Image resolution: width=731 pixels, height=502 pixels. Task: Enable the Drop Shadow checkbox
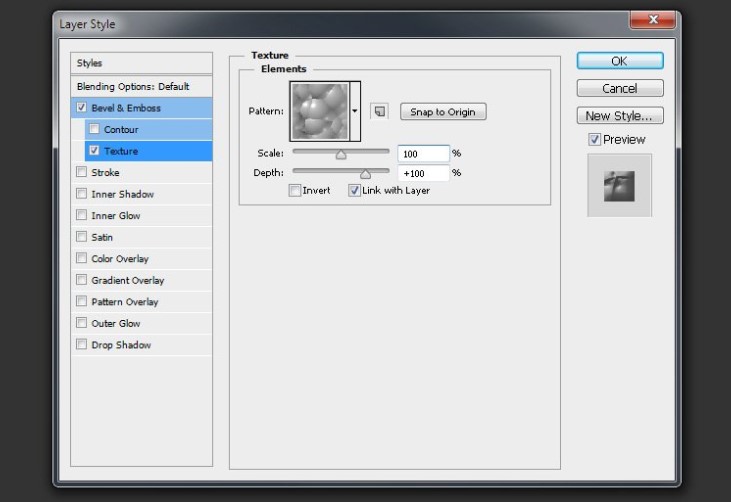coord(81,345)
